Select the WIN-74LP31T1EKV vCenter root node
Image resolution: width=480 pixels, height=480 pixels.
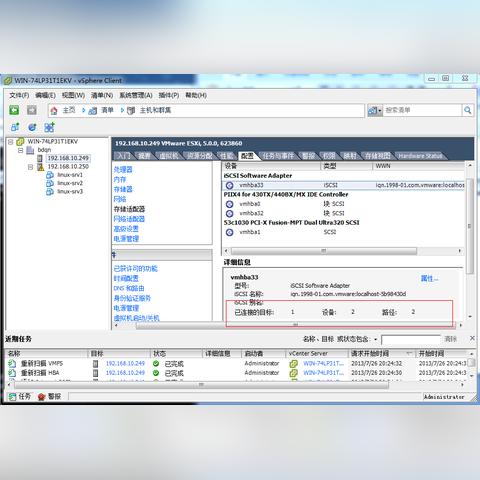tap(53, 141)
